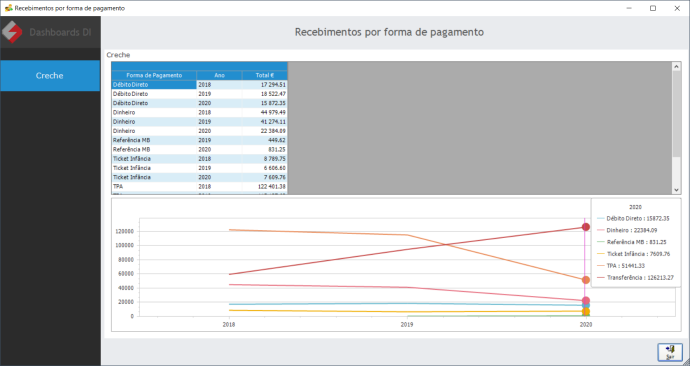The width and height of the screenshot is (690, 366).
Task: Click the Total € column header
Action: pos(265,75)
